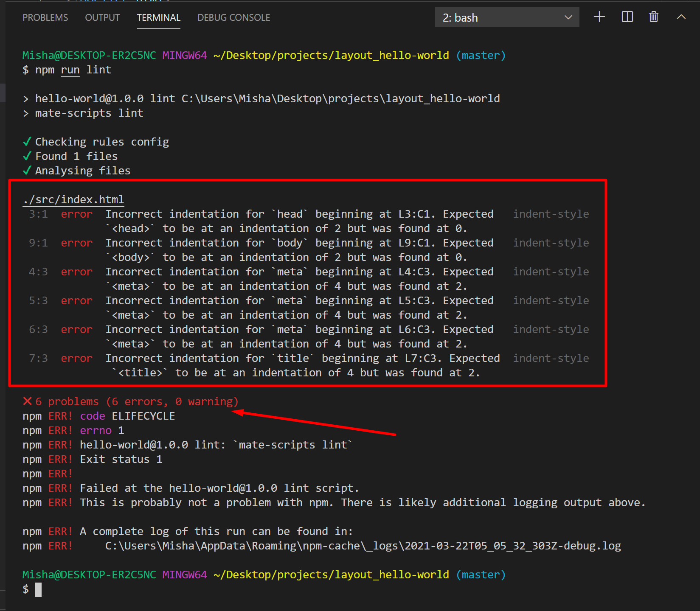Image resolution: width=700 pixels, height=611 pixels.
Task: Click the path '~/Desktop/projects/layout_hello-world' in bottom prompt
Action: [x=331, y=575]
